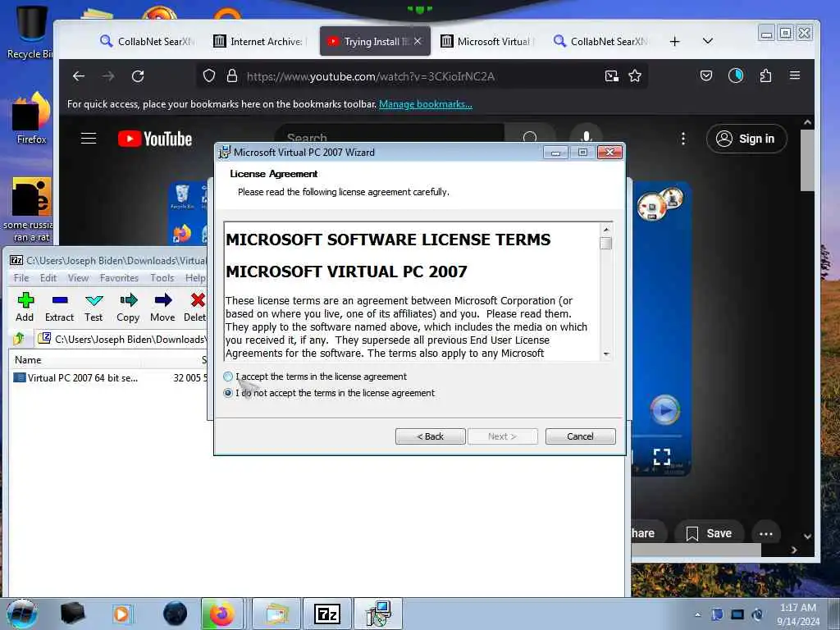
Task: Reload the page in Firefox
Action: coord(138,76)
